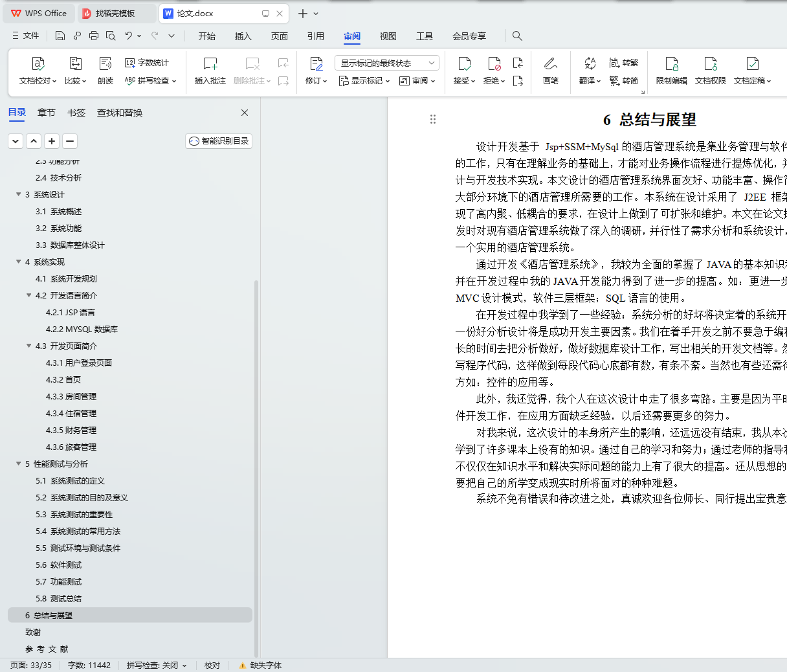Go to previous revision icon
This screenshot has height=672, width=787.
click(518, 63)
